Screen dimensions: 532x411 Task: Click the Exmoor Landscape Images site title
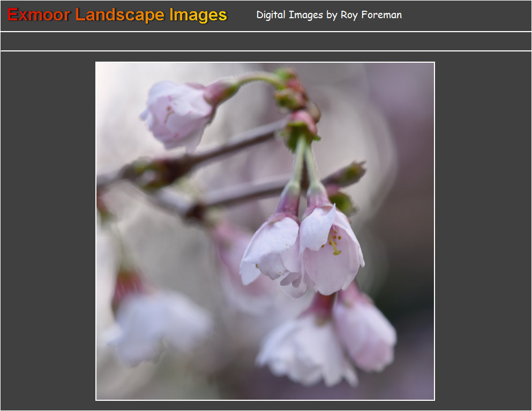click(117, 15)
